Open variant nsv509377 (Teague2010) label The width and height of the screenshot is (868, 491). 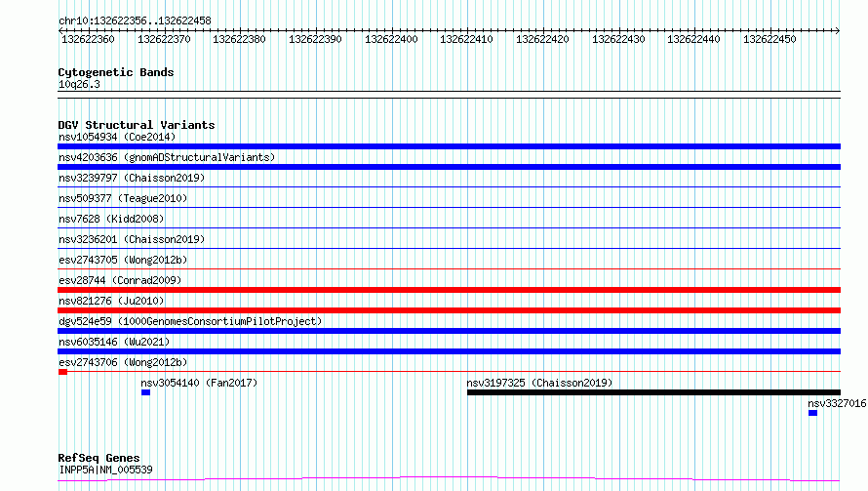coord(123,198)
